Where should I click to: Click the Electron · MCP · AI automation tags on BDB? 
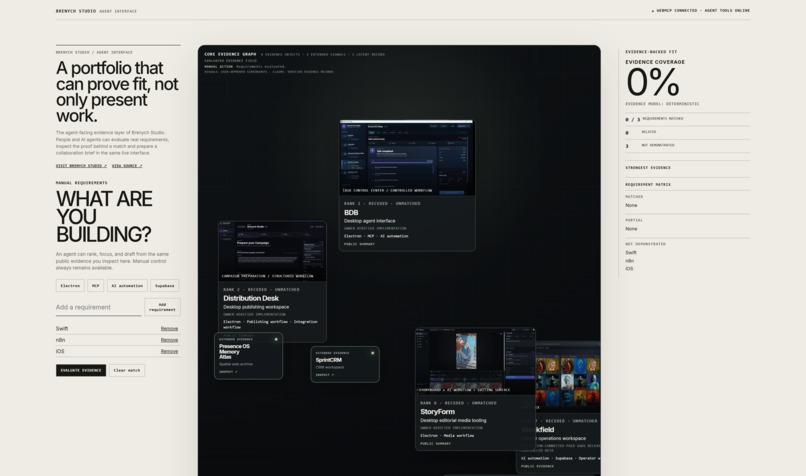tap(376, 236)
